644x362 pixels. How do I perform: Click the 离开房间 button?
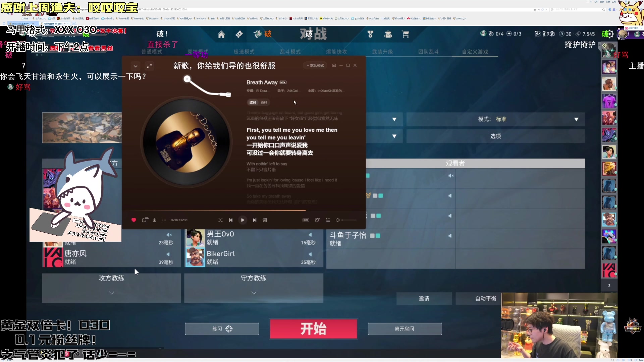point(405,329)
